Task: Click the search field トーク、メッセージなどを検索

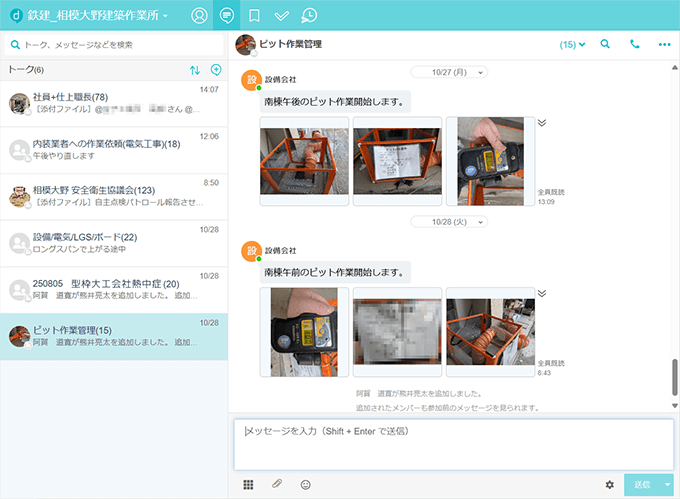Action: point(114,45)
